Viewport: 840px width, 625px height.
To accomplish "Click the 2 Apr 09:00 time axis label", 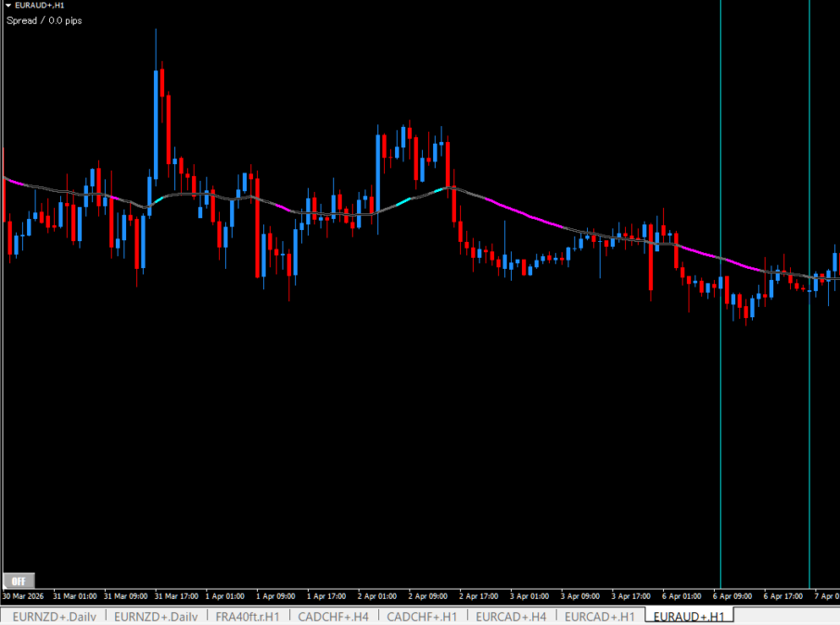I will click(427, 596).
